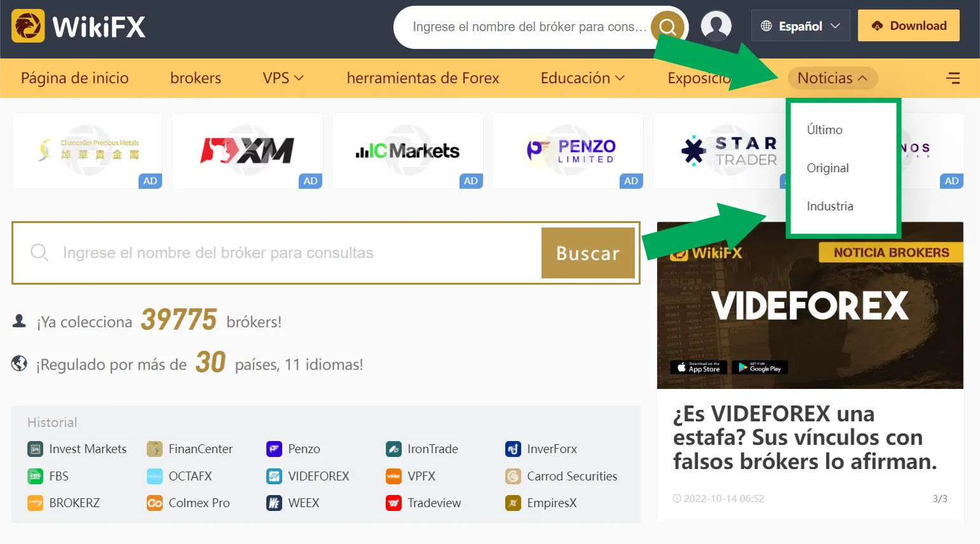The width and height of the screenshot is (980, 544).
Task: Click the EmpiresX history icon
Action: (513, 503)
